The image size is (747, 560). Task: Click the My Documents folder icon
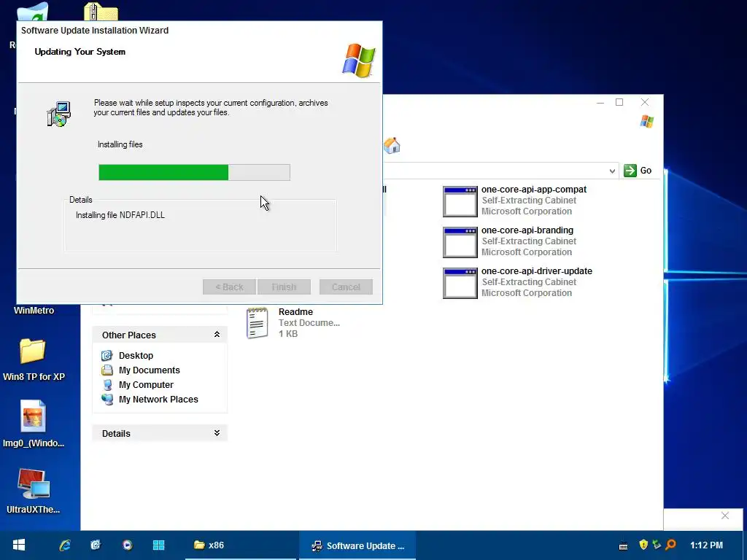tap(107, 370)
